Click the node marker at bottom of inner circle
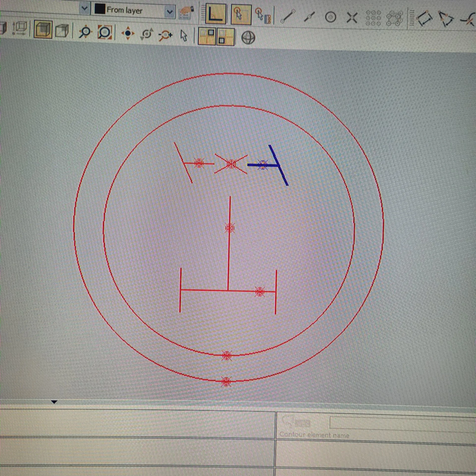The width and height of the screenshot is (476, 476). pyautogui.click(x=227, y=356)
